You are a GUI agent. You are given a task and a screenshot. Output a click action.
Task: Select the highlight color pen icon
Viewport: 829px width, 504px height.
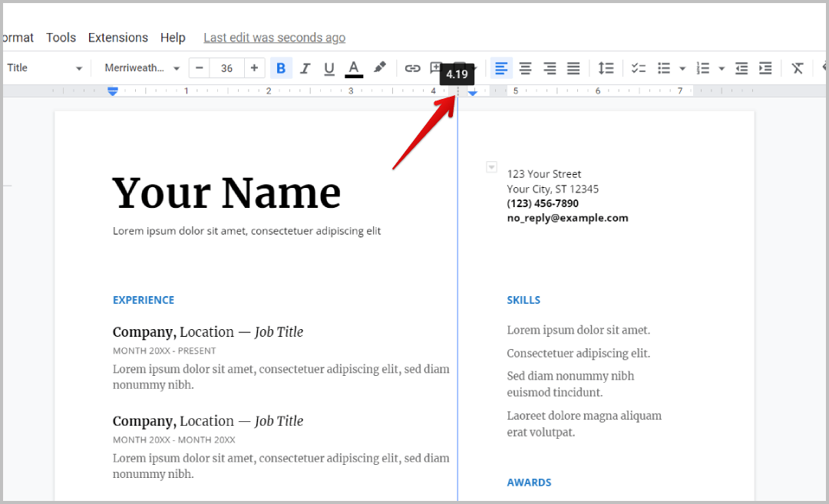(x=379, y=68)
